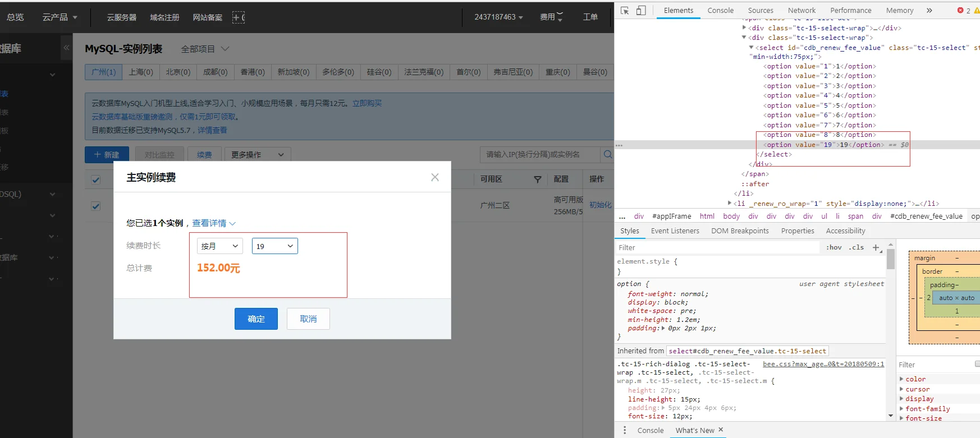Select the 北京(0) region tab

click(x=178, y=72)
